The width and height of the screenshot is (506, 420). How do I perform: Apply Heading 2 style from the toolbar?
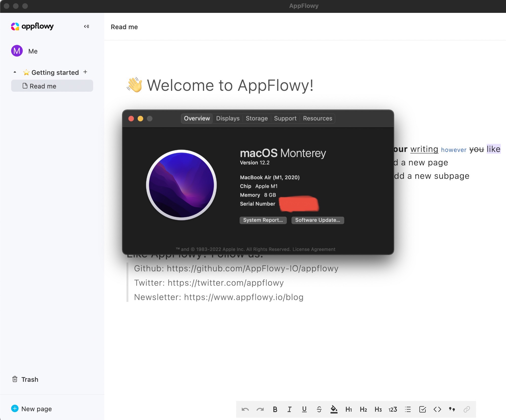coord(363,409)
